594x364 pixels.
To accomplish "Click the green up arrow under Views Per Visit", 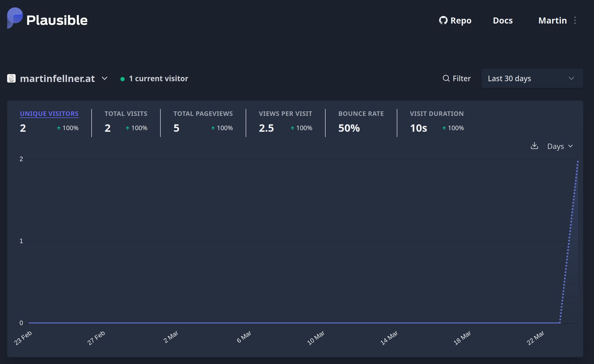I will [292, 128].
